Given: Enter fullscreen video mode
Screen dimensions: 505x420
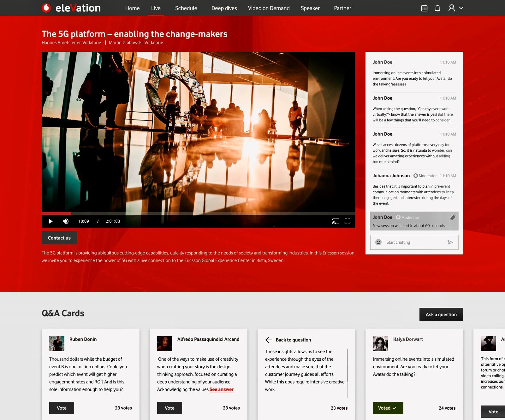Looking at the screenshot, I should pos(348,221).
